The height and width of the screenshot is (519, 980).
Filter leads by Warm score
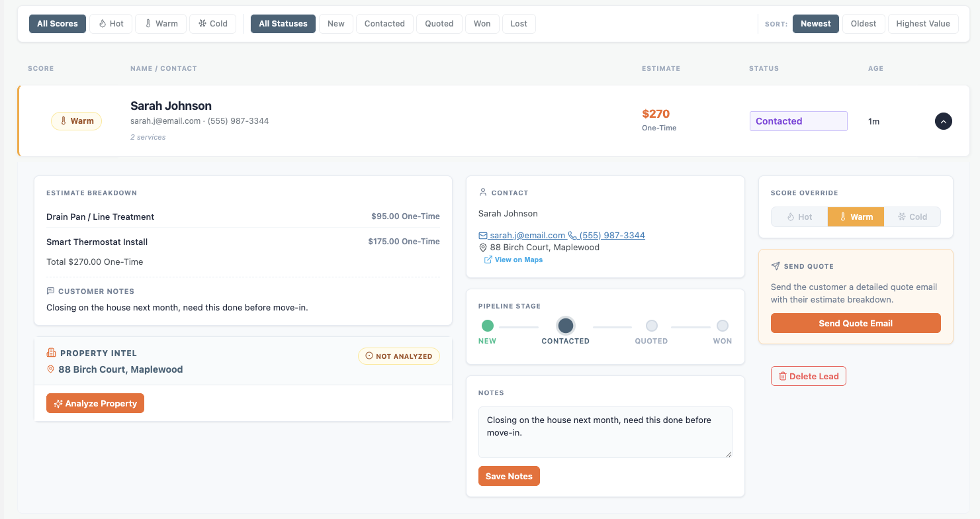pyautogui.click(x=160, y=24)
